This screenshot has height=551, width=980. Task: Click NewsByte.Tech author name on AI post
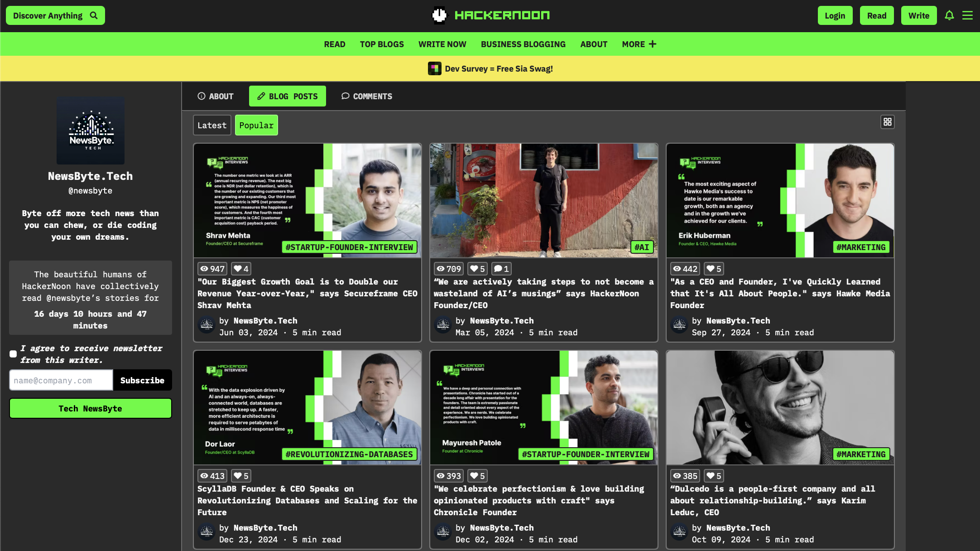pos(502,320)
